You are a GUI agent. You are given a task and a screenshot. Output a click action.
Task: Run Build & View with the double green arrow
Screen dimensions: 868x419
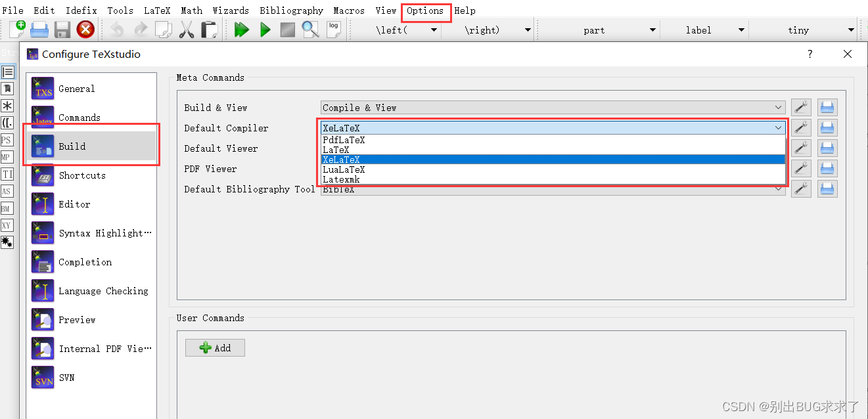pyautogui.click(x=242, y=29)
